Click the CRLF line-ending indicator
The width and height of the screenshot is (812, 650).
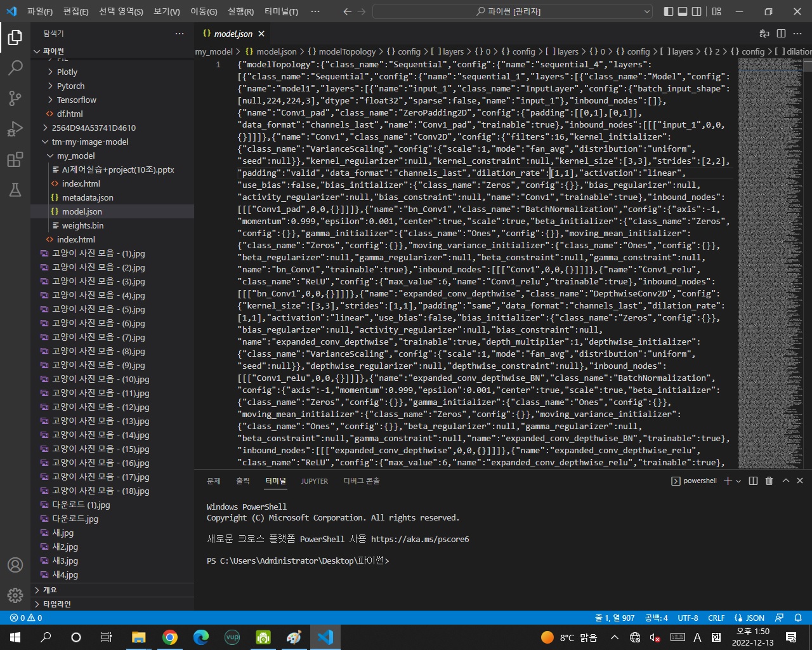pyautogui.click(x=716, y=617)
